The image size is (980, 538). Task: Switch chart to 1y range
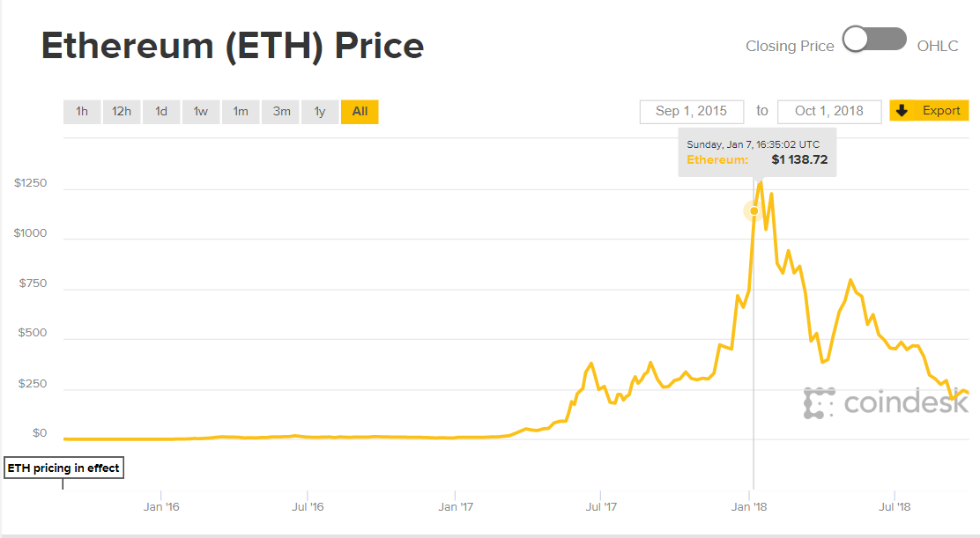(320, 111)
